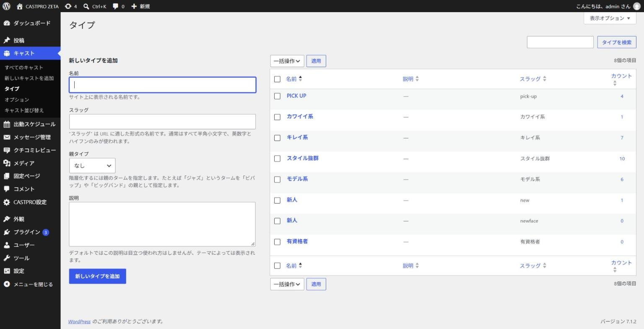Screen dimensions: 644x329
Task: Open the comments bubble icon in the admin bar
Action: click(x=116, y=6)
